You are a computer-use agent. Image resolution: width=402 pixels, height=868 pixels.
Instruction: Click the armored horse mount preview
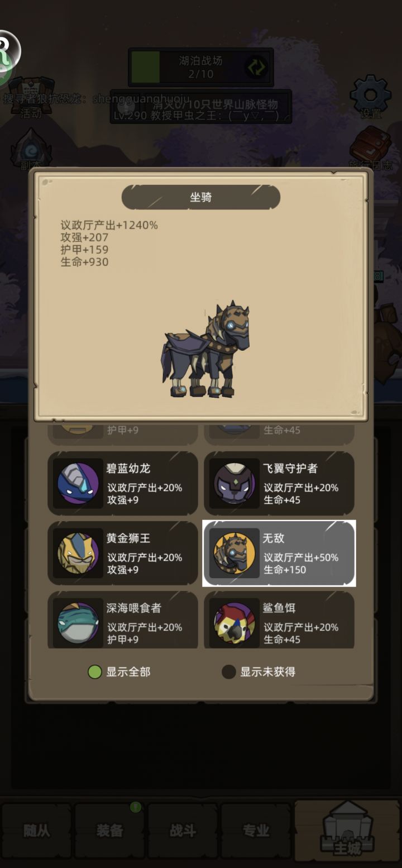[x=207, y=349]
